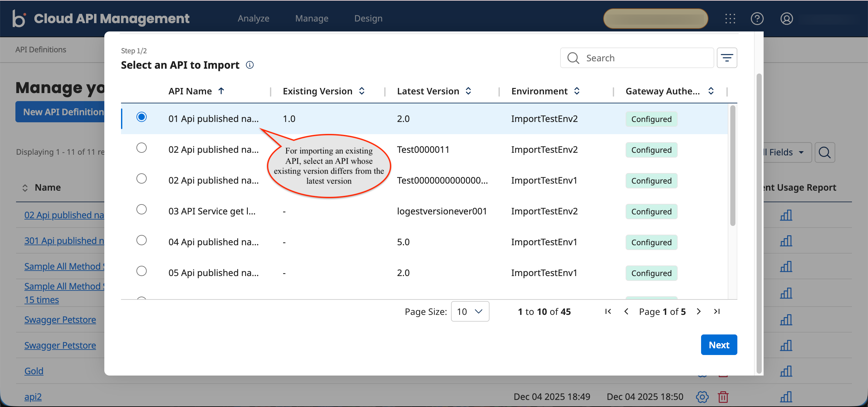The width and height of the screenshot is (868, 407).
Task: Go to the last page of results
Action: [x=717, y=312]
